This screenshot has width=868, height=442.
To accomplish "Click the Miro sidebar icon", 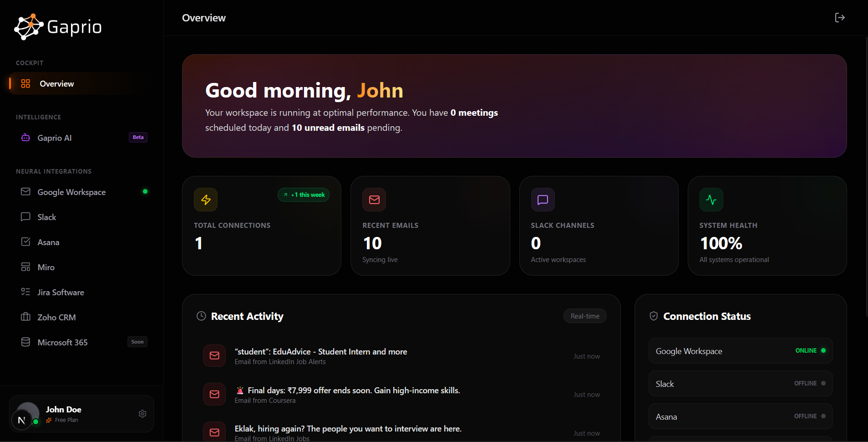I will coord(26,267).
